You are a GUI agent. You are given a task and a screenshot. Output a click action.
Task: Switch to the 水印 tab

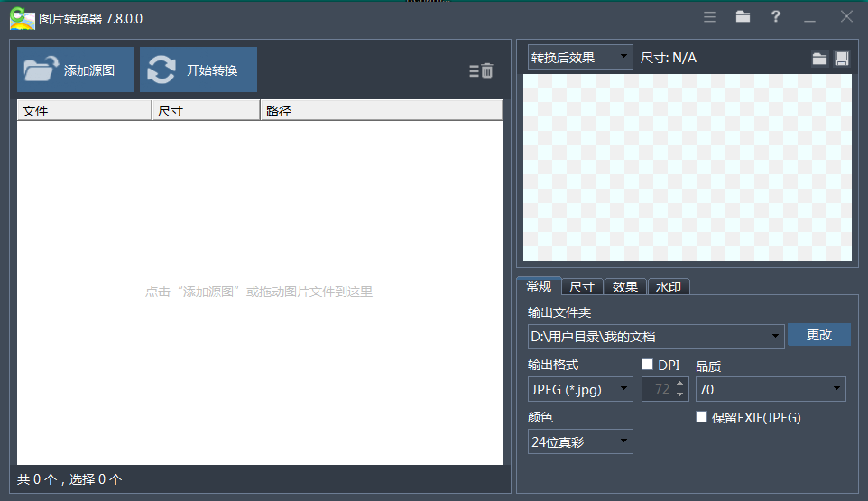click(669, 287)
